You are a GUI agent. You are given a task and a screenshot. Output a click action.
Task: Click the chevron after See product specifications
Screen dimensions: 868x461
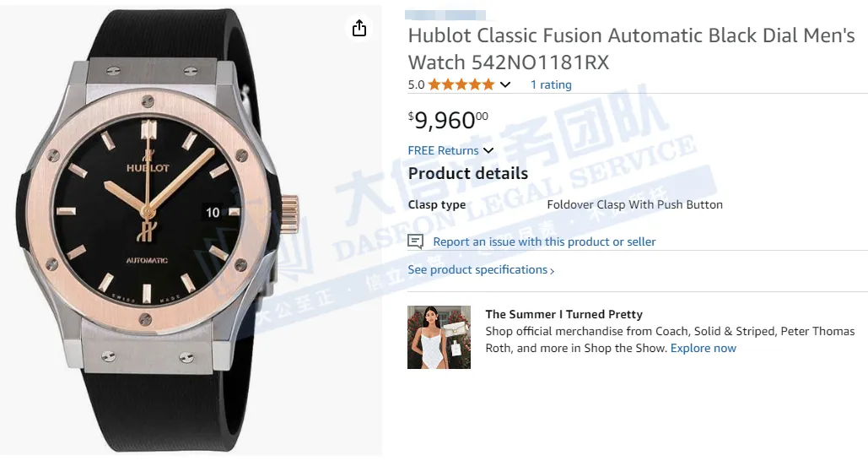click(x=553, y=270)
